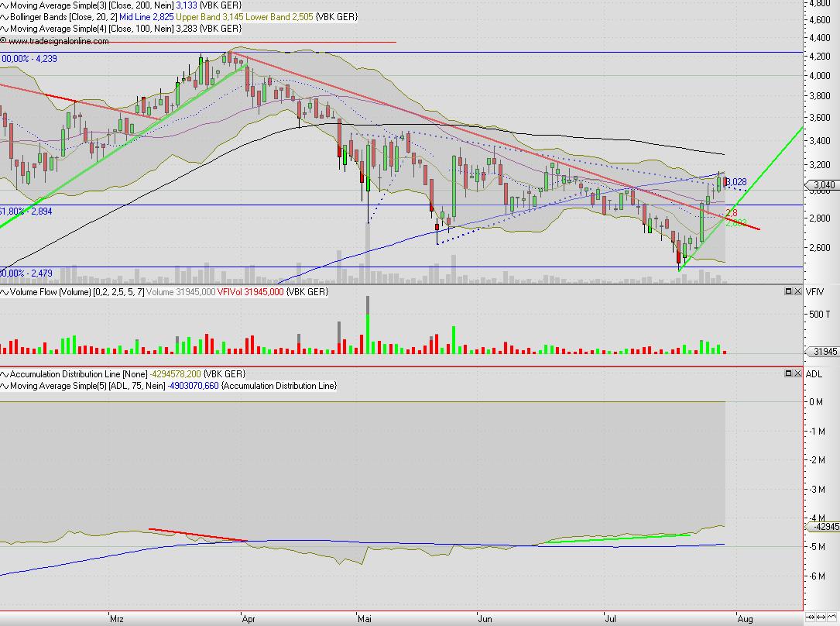Viewport: 840px width, 626px height.
Task: Maximize the Volume Flow sub-chart pane
Action: click(x=789, y=291)
